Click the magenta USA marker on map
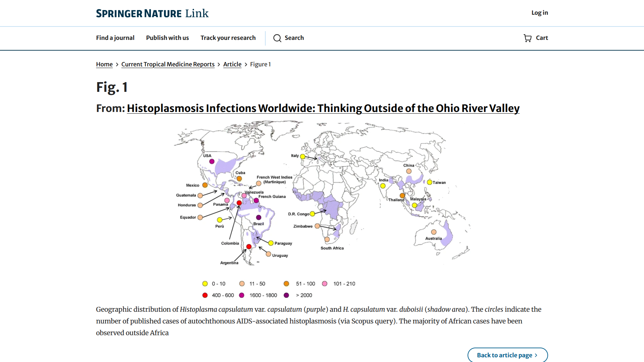 [x=212, y=162]
